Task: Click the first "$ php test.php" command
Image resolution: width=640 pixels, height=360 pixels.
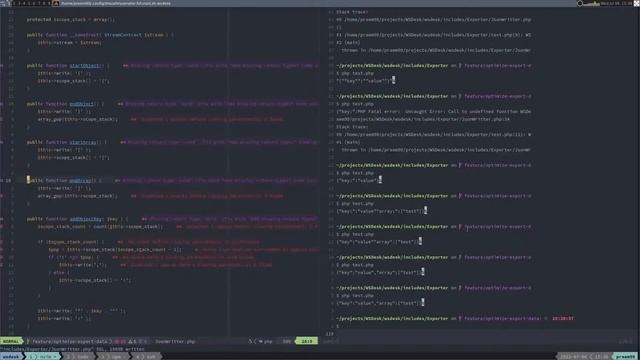Action: point(355,73)
